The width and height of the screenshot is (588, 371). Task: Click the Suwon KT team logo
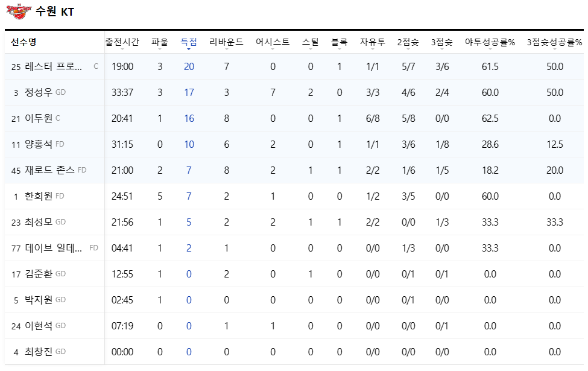coord(19,11)
